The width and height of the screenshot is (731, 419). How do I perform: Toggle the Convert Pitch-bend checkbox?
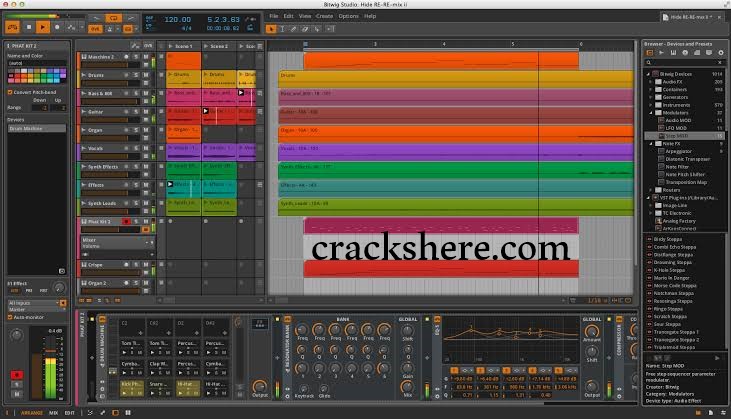tap(10, 92)
